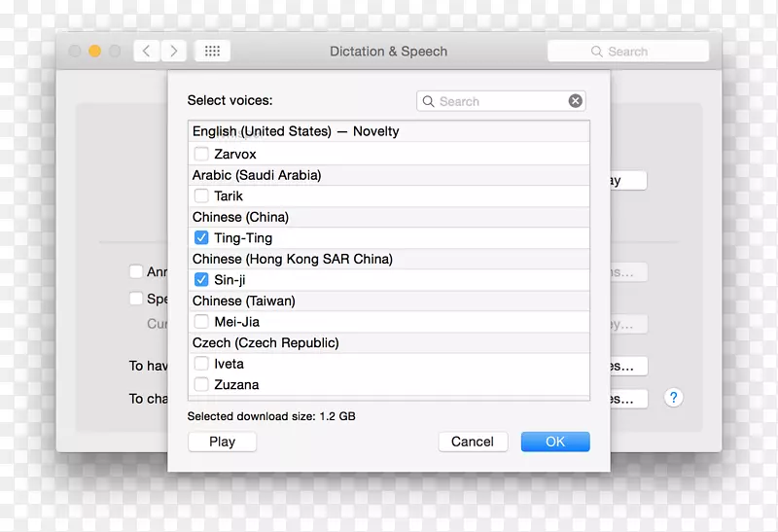Select the Ting-Ting voice name
The image size is (778, 532).
(243, 238)
